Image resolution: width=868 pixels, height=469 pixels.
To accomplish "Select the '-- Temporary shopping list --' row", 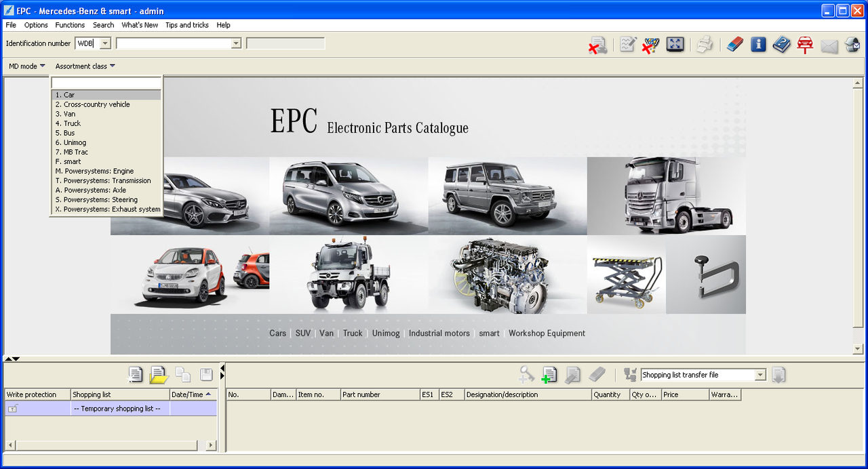I will [x=111, y=409].
